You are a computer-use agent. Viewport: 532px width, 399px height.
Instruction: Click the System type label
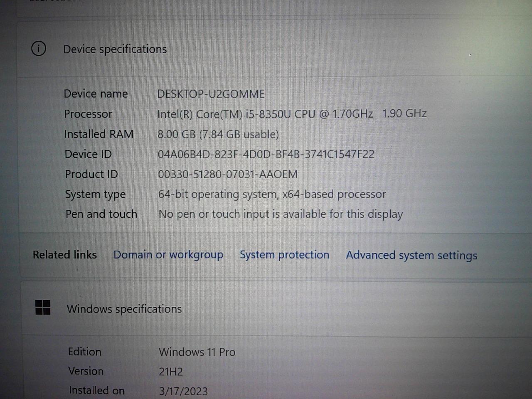pyautogui.click(x=95, y=195)
